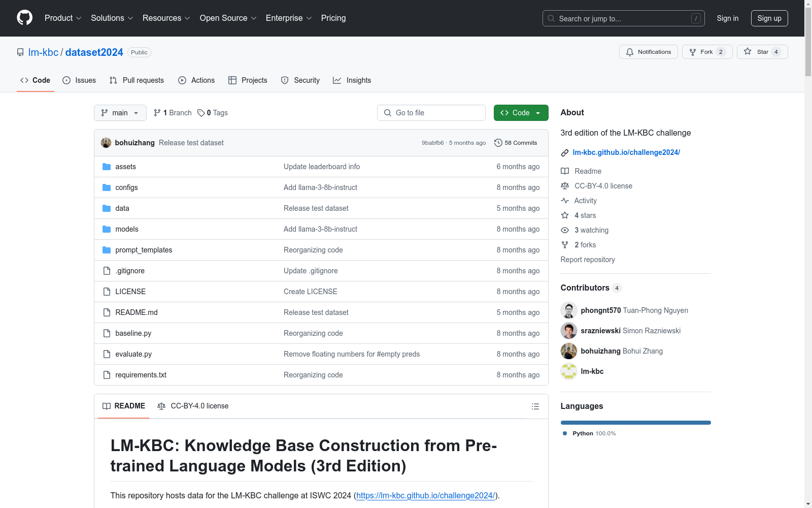
Task: Click commit hash 9babfb6
Action: [x=433, y=143]
